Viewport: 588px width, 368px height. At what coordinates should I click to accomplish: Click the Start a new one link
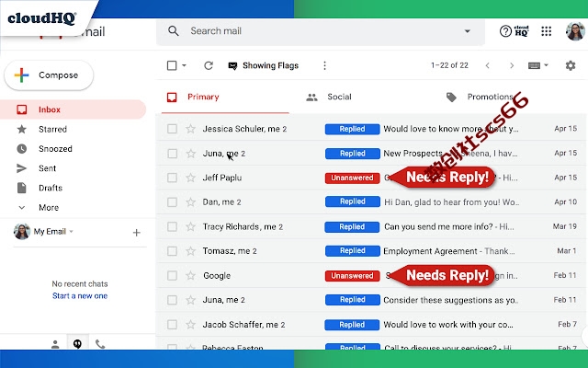[x=80, y=296]
